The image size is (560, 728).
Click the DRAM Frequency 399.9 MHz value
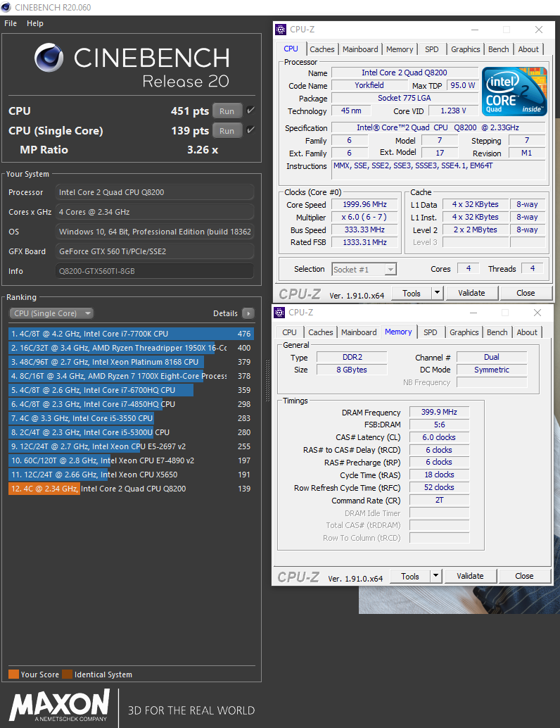click(439, 413)
